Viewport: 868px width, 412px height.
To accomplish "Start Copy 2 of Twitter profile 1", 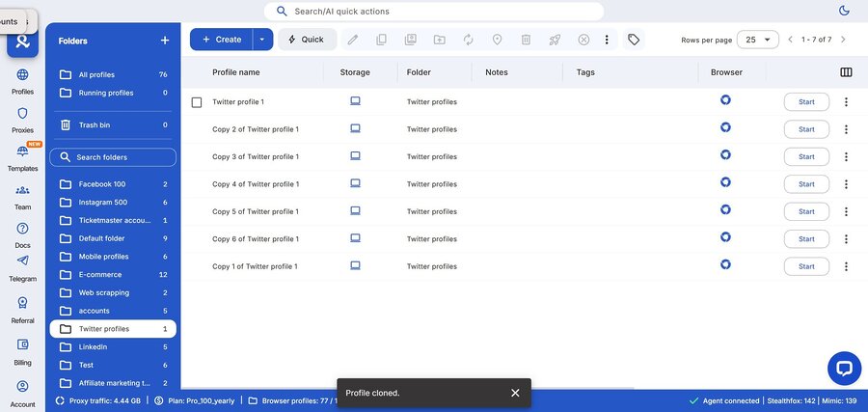I will (x=806, y=129).
